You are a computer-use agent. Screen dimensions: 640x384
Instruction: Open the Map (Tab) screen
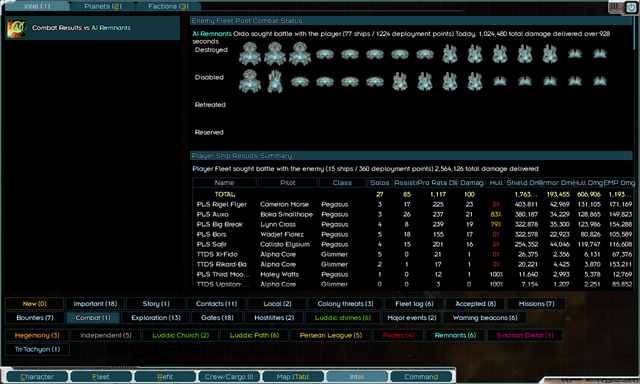293,377
